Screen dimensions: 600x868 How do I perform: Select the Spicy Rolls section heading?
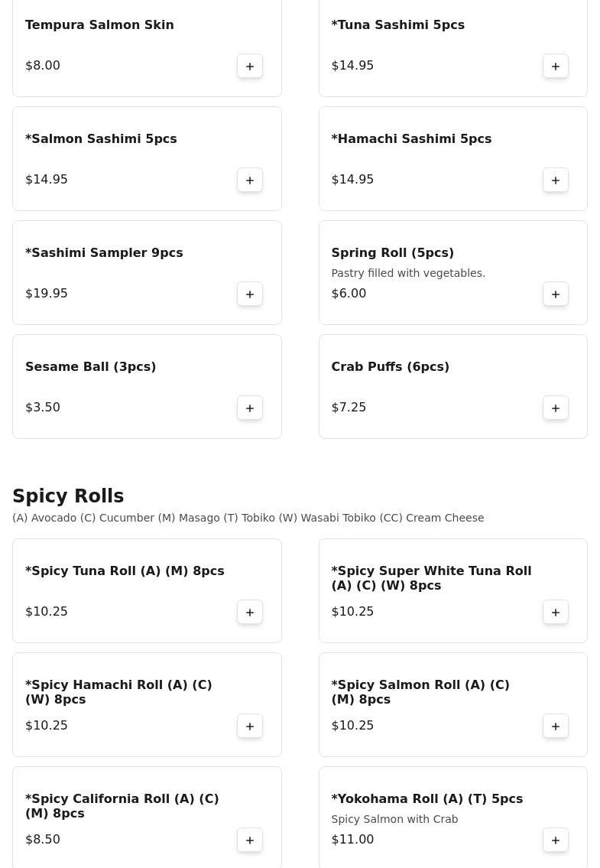[x=68, y=496]
